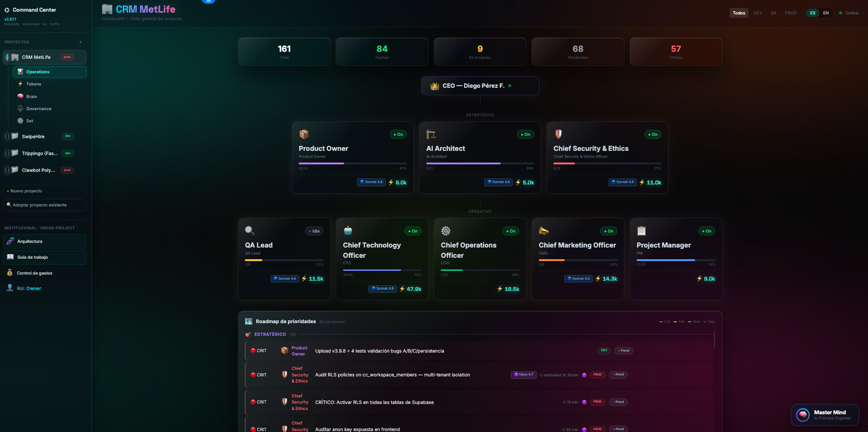Open the Governance scales icon
This screenshot has height=432, width=868.
point(20,108)
